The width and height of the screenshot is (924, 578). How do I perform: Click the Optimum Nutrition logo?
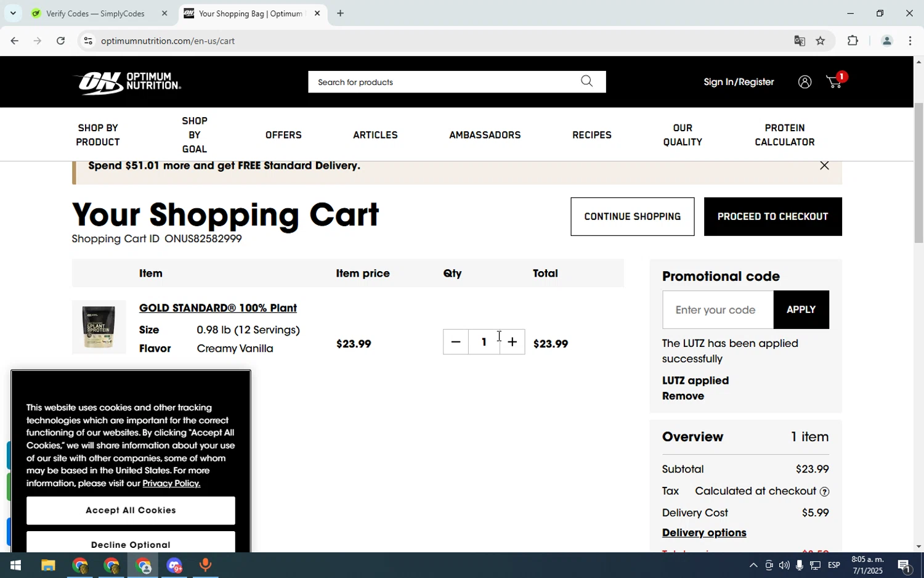click(127, 83)
